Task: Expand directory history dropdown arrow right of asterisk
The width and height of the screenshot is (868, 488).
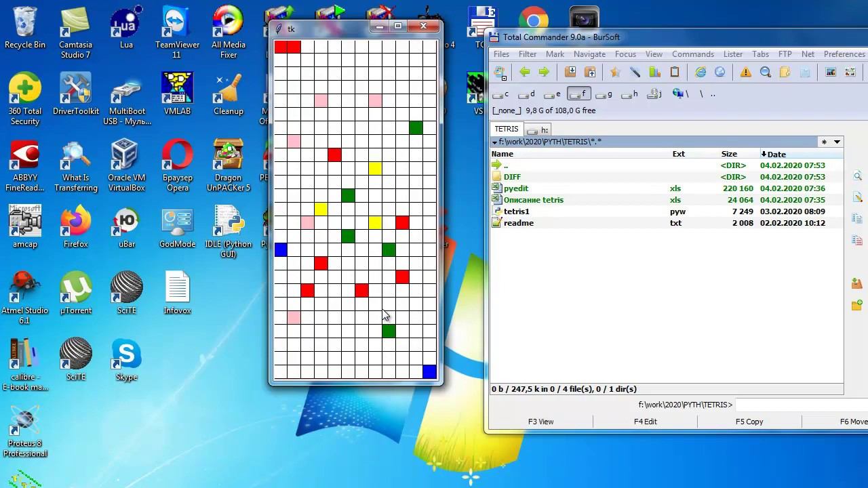Action: coord(837,142)
